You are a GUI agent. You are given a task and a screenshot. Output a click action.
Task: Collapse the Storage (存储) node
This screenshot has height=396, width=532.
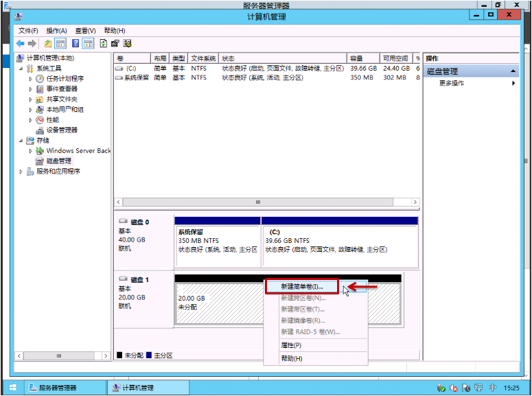point(21,141)
